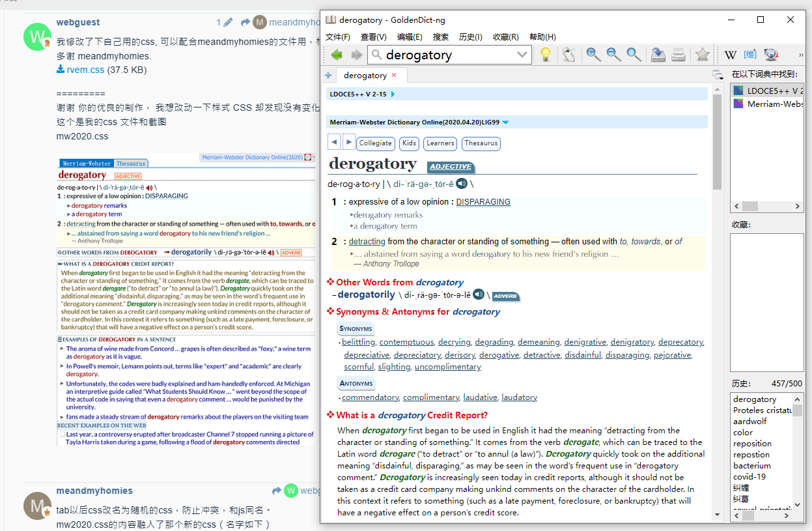This screenshot has height=531, width=812.
Task: Click the Wikipedia W toolbar icon
Action: pos(731,55)
